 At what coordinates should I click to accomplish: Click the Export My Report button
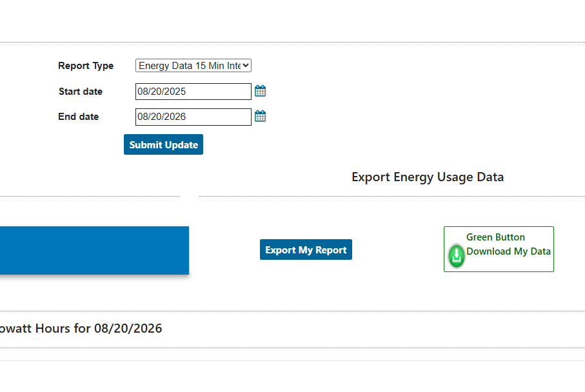(x=306, y=250)
